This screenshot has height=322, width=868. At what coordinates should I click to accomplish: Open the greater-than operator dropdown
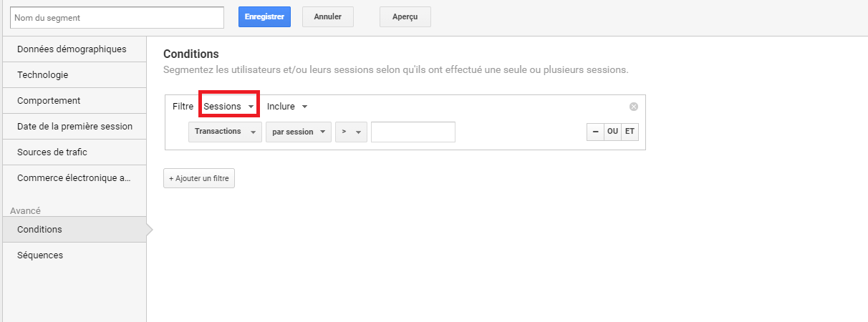coord(351,132)
